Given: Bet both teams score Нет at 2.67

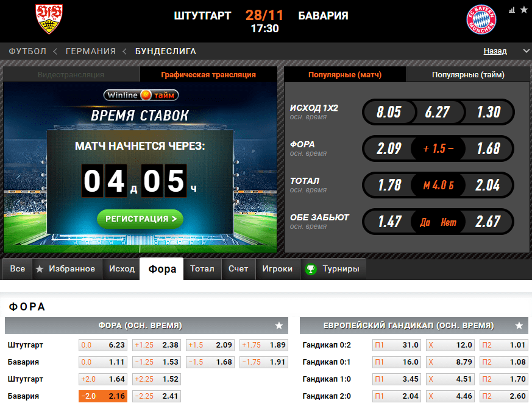Looking at the screenshot, I should [488, 222].
